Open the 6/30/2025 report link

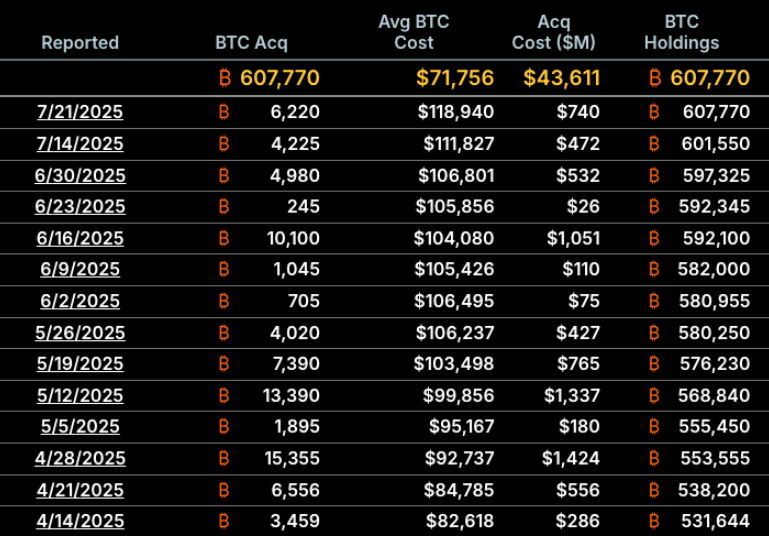[x=80, y=176]
